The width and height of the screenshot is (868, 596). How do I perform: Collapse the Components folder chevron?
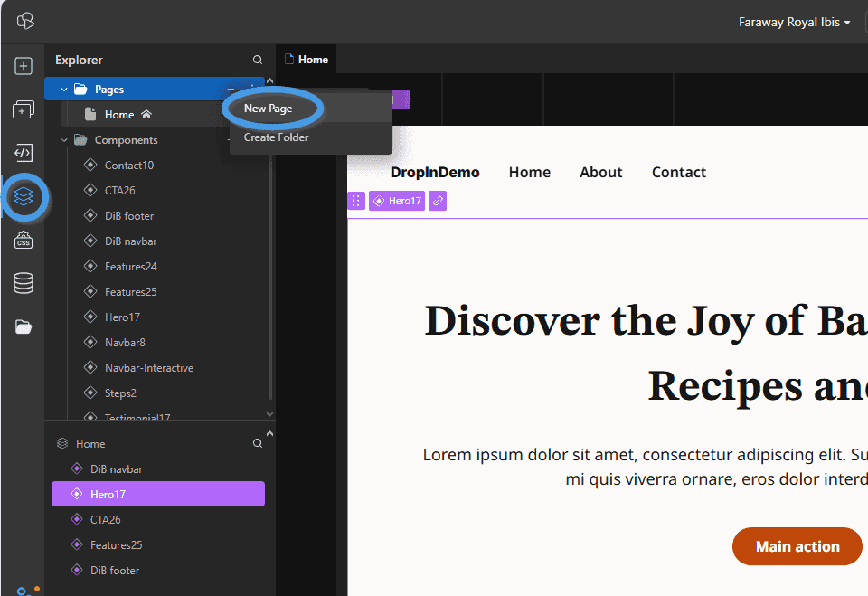[64, 140]
